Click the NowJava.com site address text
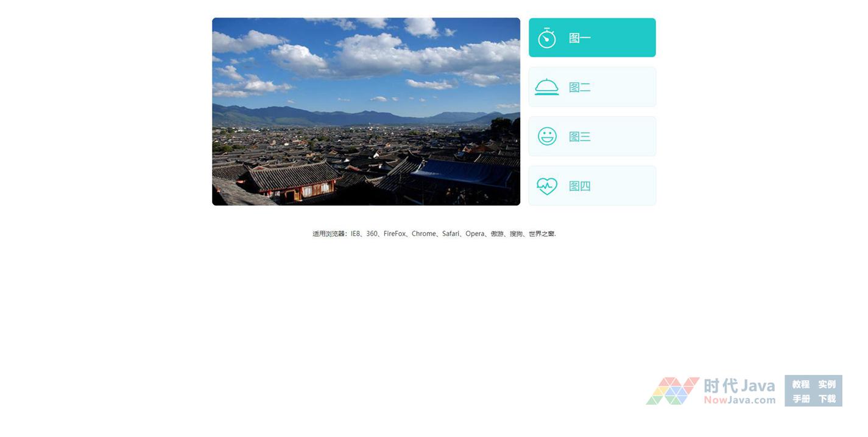This screenshot has height=437, width=868. 739,400
